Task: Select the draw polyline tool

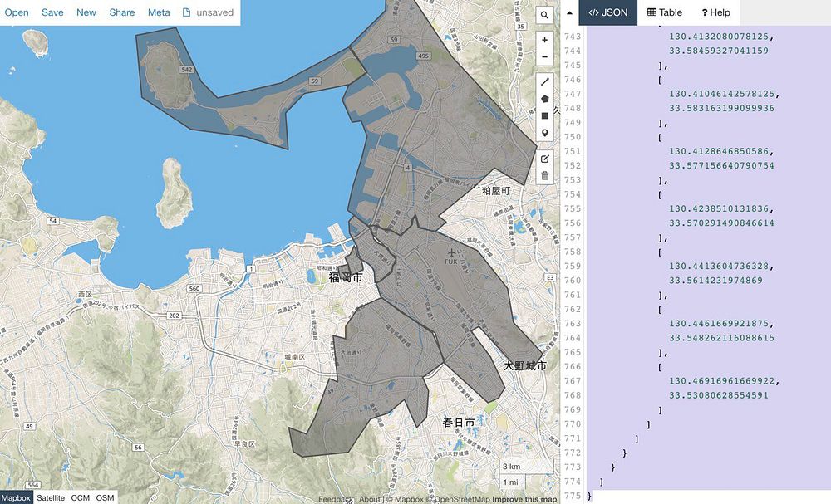Action: [544, 81]
